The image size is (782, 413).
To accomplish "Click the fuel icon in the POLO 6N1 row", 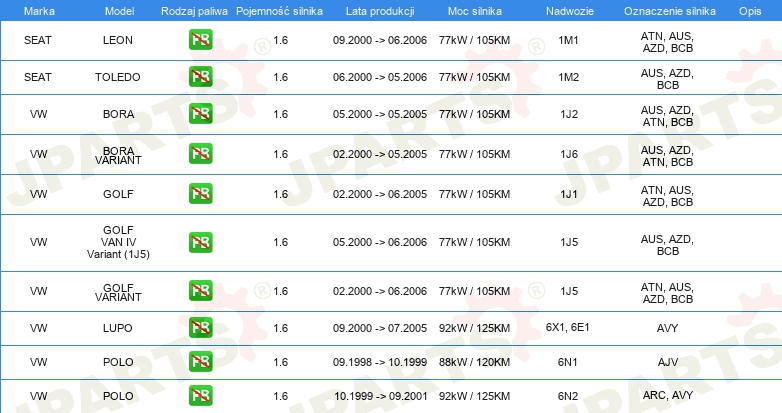I will 200,362.
